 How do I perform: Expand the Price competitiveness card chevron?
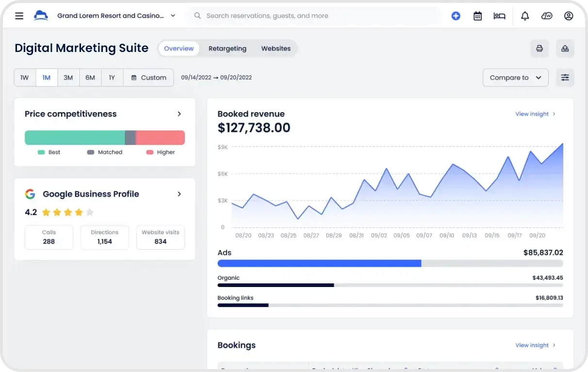pos(179,114)
